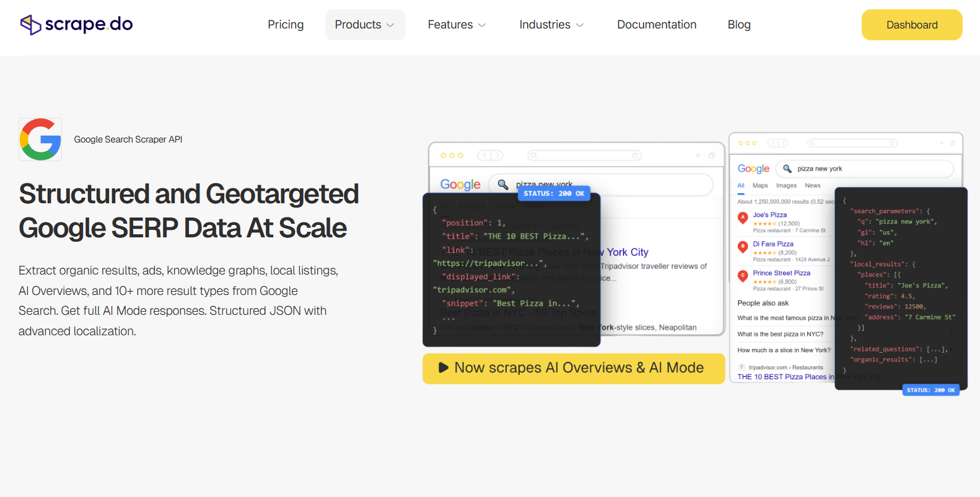Screen dimensions: 980x497
Task: Click the large Google G logo icon
Action: 40,139
